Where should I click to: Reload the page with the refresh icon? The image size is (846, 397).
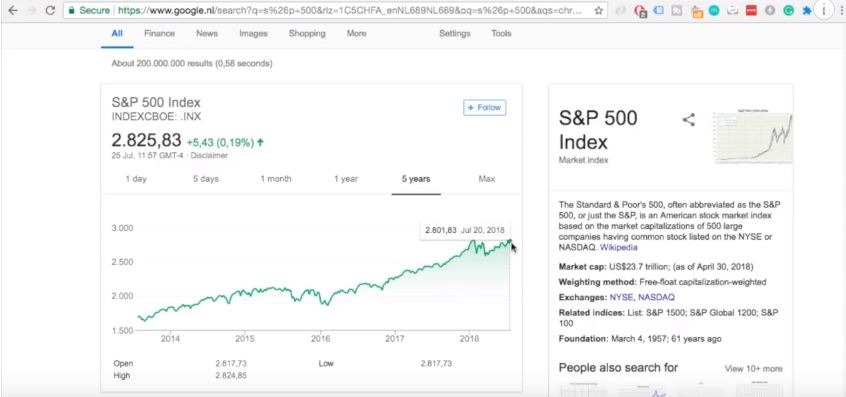(50, 10)
